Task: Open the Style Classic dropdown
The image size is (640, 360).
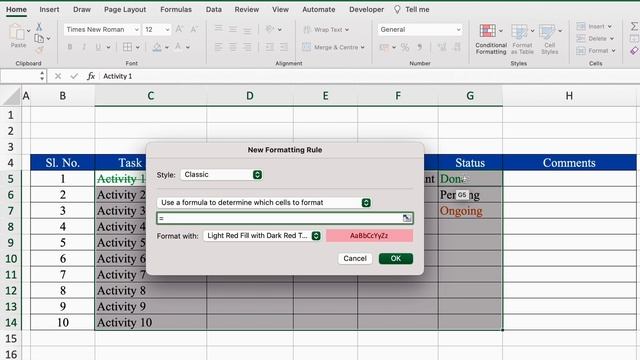Action: coord(222,175)
